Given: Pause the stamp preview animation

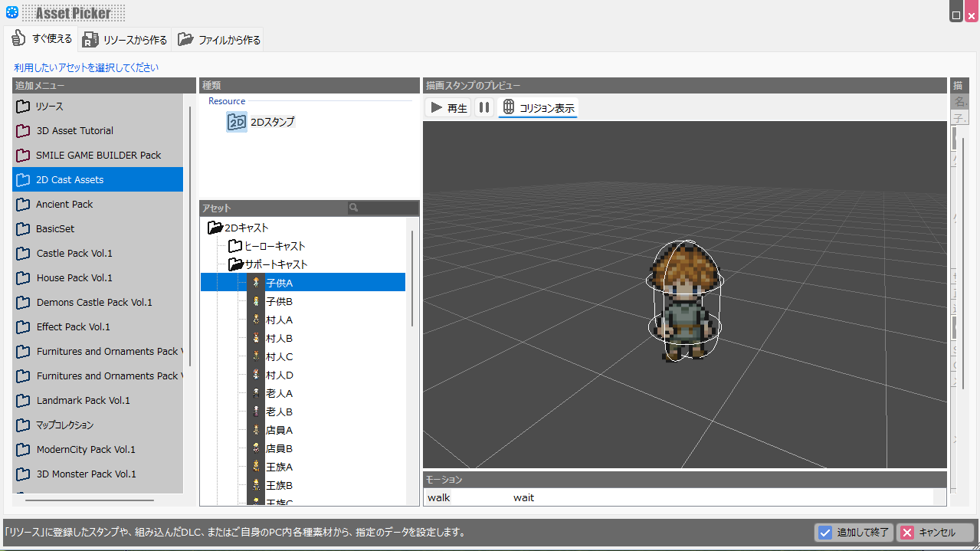Looking at the screenshot, I should (484, 108).
